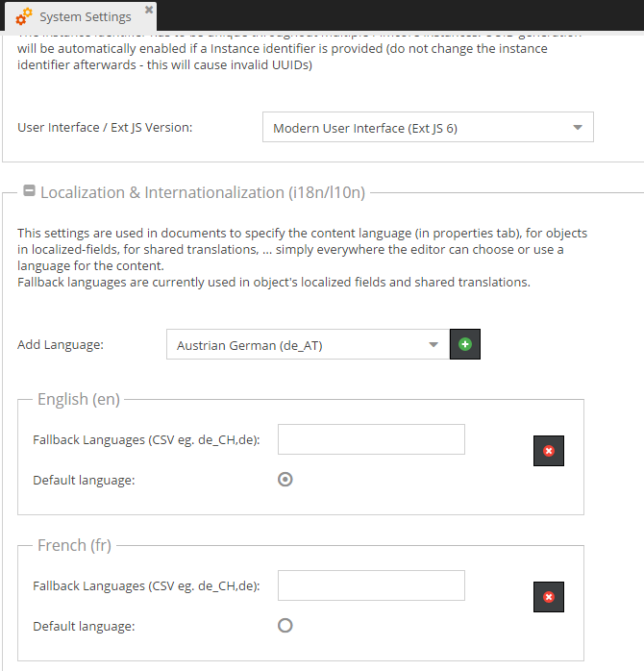
Task: Click the Austrian German (de_AT) language field
Action: point(293,345)
